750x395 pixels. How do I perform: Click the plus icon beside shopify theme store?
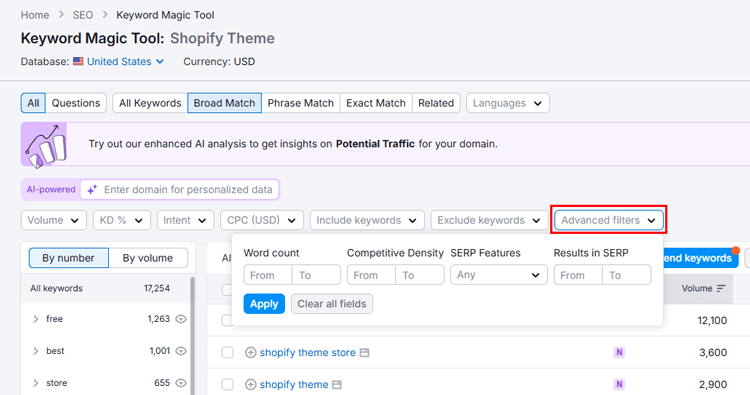(x=250, y=352)
